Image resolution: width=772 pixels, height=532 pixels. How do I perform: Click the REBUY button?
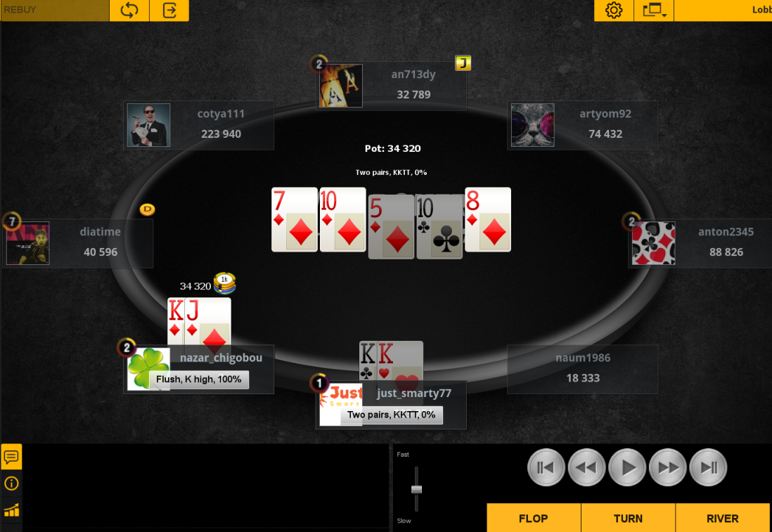pos(55,11)
